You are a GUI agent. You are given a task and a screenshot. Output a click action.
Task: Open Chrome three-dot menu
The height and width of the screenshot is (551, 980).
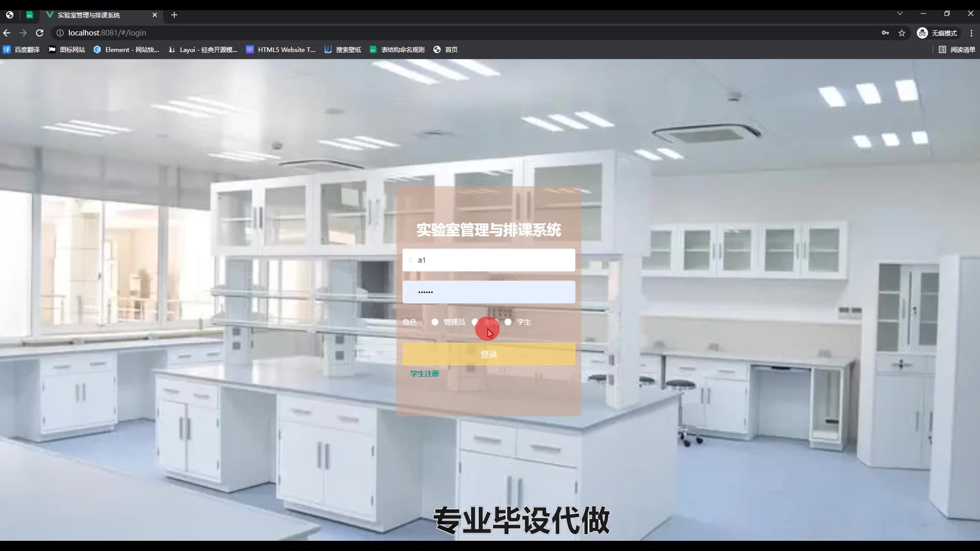(x=971, y=33)
